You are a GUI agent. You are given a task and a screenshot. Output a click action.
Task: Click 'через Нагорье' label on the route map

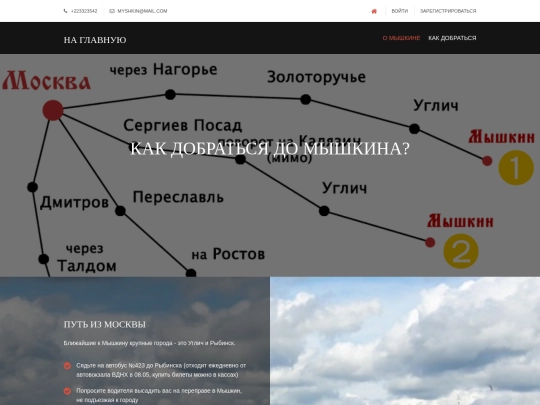pos(163,69)
